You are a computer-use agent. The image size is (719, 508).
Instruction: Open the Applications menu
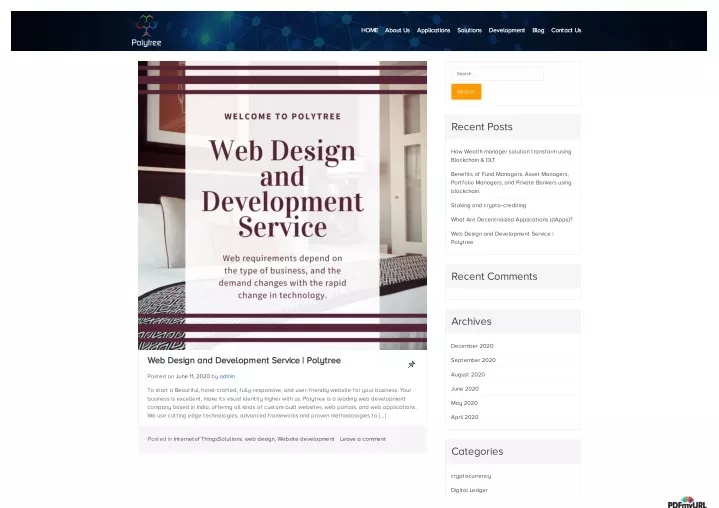tap(433, 30)
